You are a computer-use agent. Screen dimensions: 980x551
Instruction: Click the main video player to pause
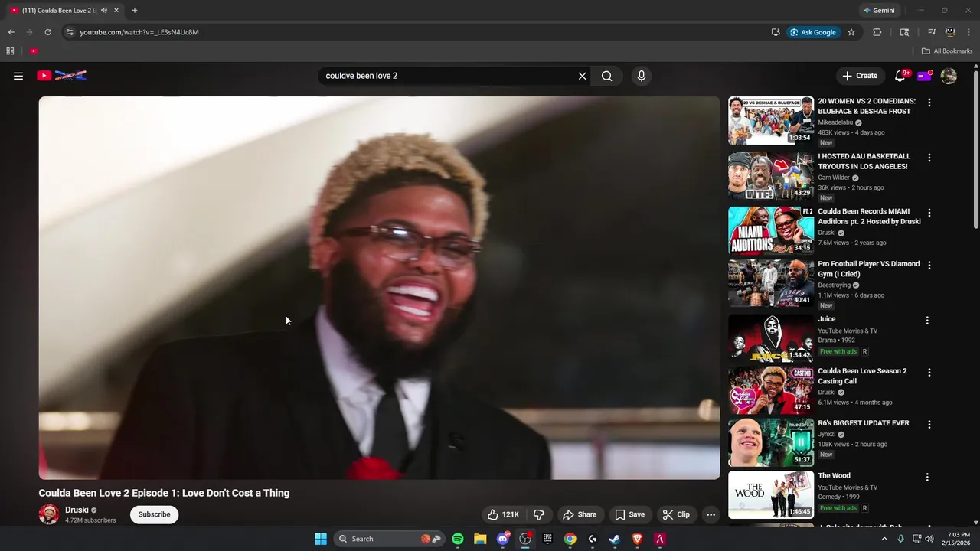click(x=379, y=288)
